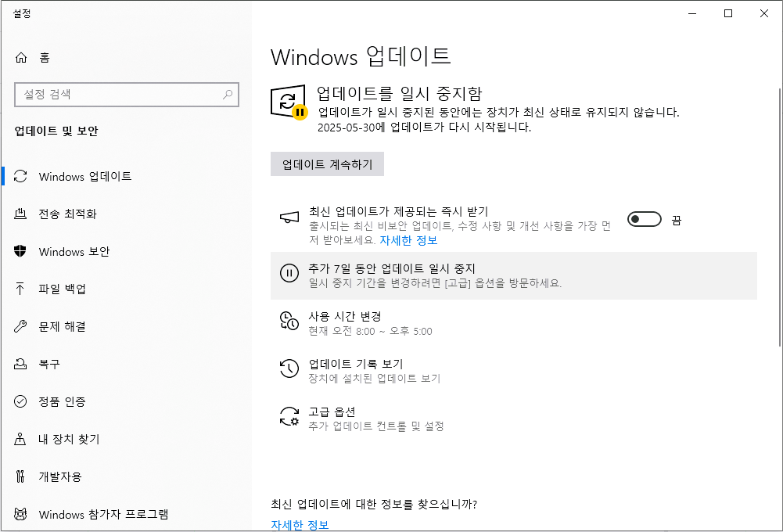Image resolution: width=783 pixels, height=532 pixels.
Task: Click the '현재 오전 8:00 ~ 오후 5:00' text
Action: click(x=370, y=331)
